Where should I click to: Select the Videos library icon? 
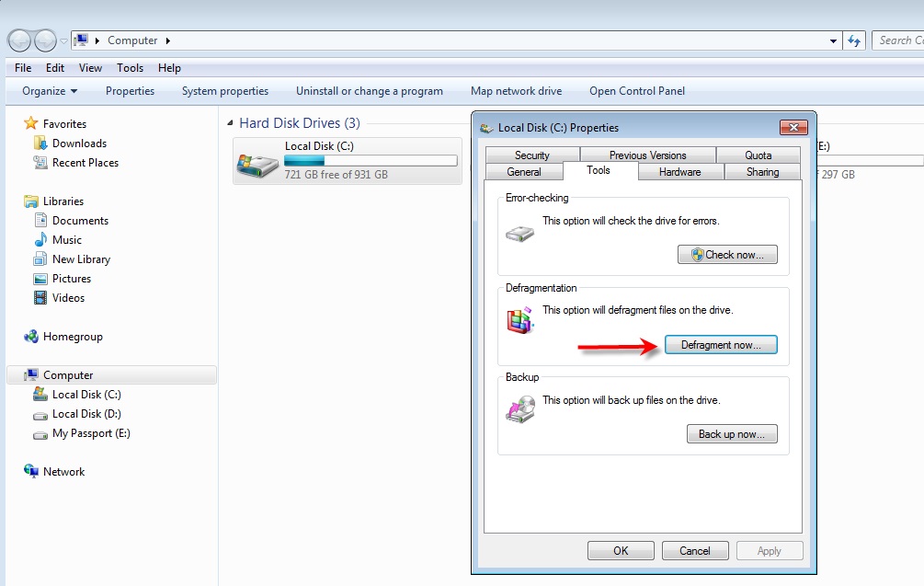(x=40, y=298)
